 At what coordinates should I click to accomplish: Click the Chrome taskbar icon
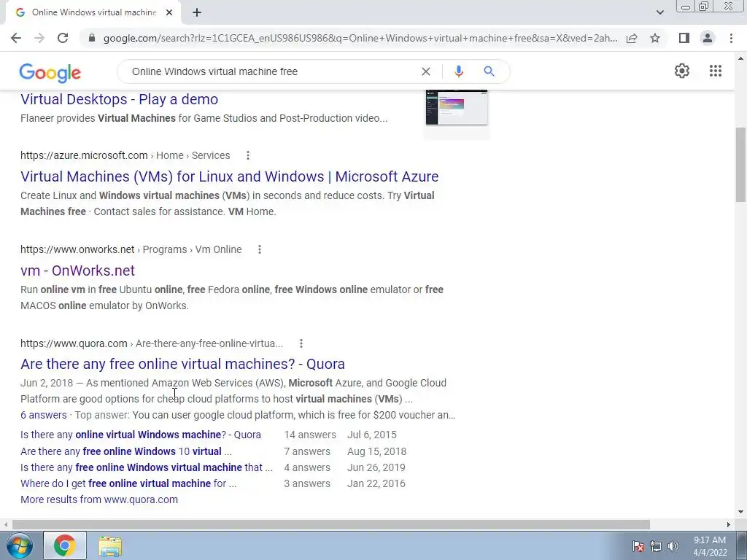65,545
